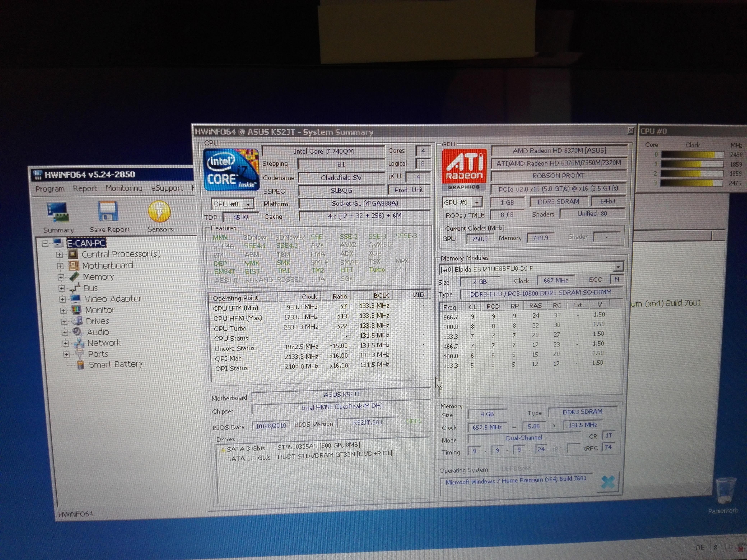This screenshot has width=747, height=560.
Task: Open the Summary toolbar icon
Action: pos(58,212)
